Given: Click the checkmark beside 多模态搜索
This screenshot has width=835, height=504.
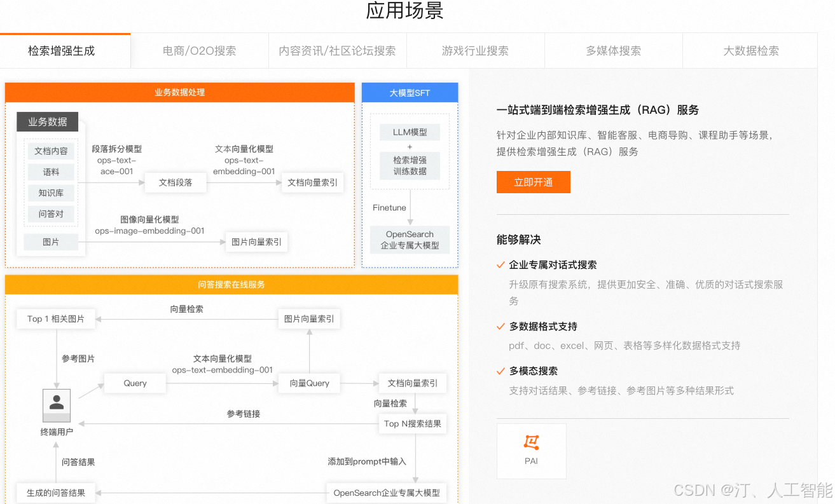Looking at the screenshot, I should coord(501,371).
